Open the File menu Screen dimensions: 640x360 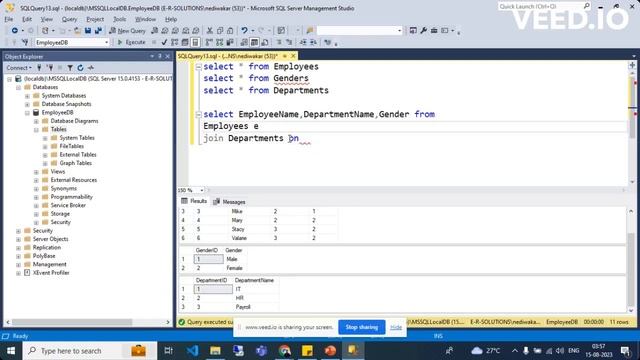[9, 19]
